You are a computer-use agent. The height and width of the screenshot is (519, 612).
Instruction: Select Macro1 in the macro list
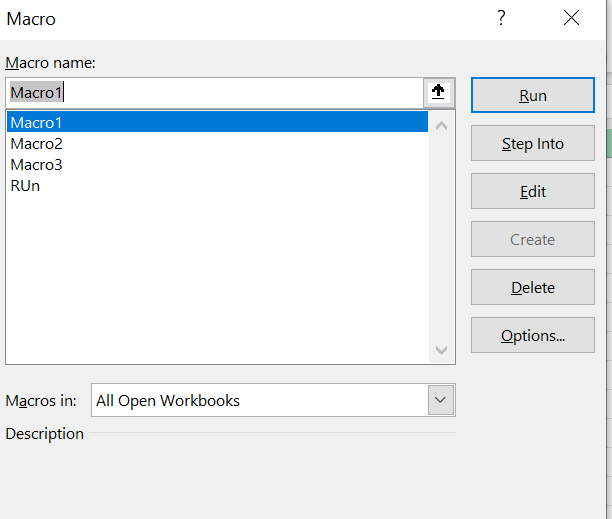(x=37, y=122)
